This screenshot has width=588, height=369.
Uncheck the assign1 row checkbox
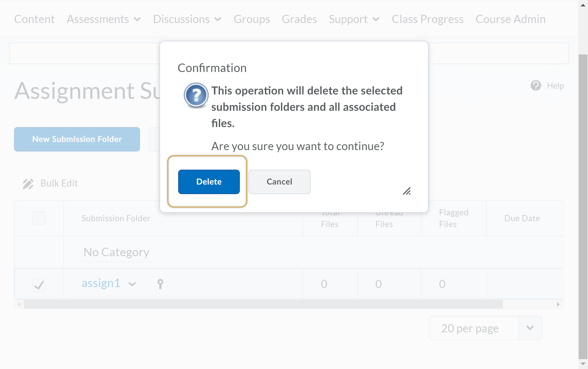(39, 284)
